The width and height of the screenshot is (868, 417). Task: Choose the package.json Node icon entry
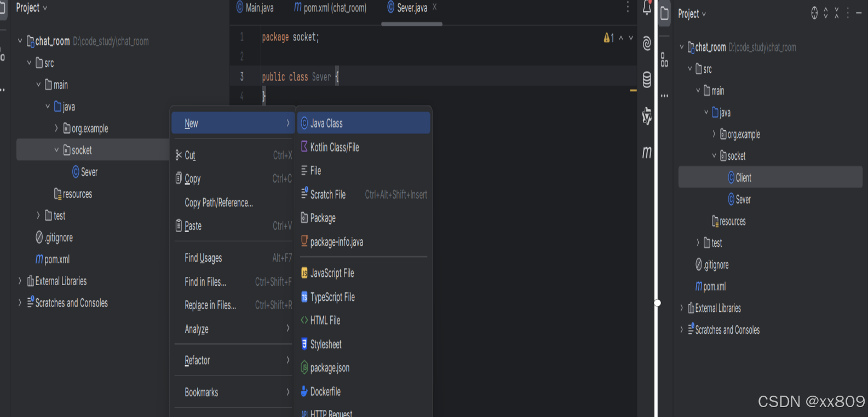point(364,368)
